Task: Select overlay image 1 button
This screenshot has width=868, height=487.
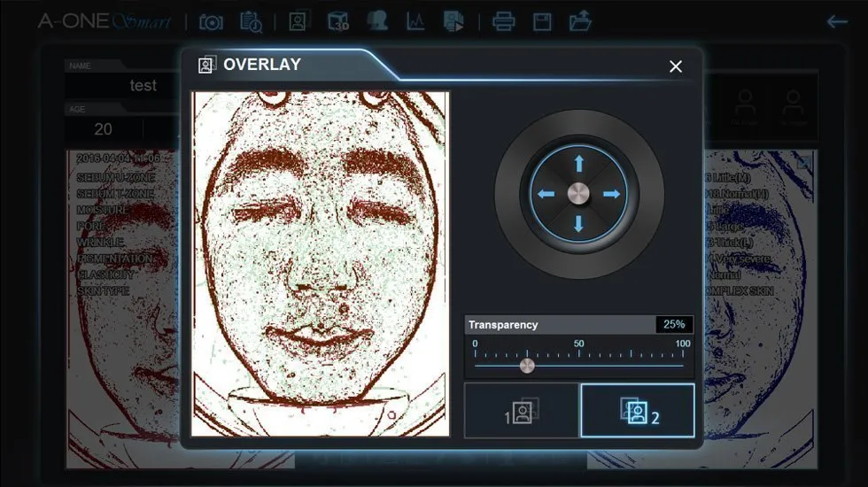Action: pos(522,411)
